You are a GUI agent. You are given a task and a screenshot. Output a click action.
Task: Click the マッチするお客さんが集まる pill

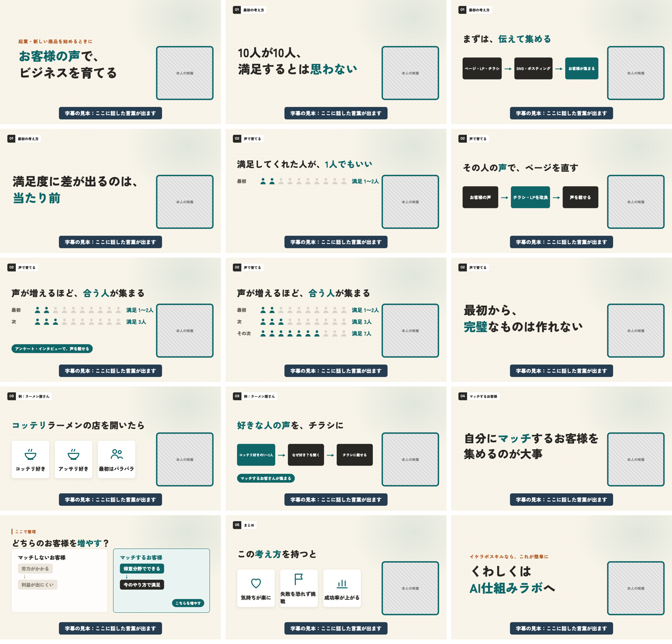[x=266, y=478]
